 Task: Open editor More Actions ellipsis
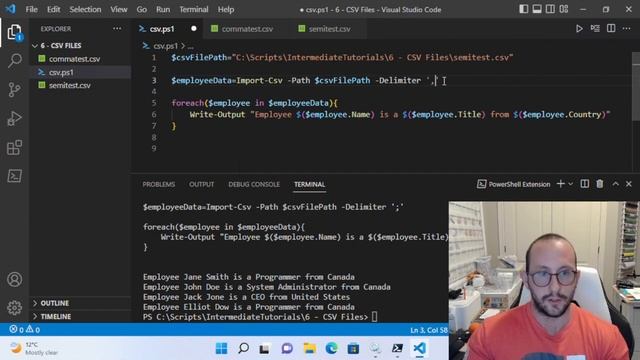point(627,29)
